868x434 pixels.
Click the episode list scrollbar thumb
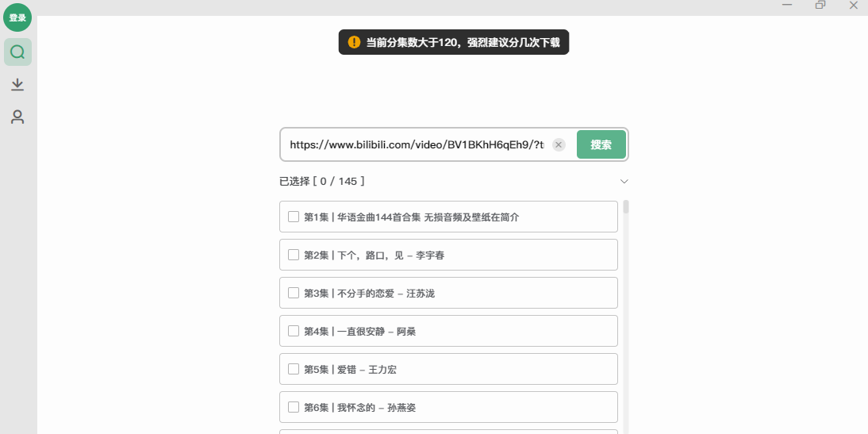pyautogui.click(x=626, y=207)
